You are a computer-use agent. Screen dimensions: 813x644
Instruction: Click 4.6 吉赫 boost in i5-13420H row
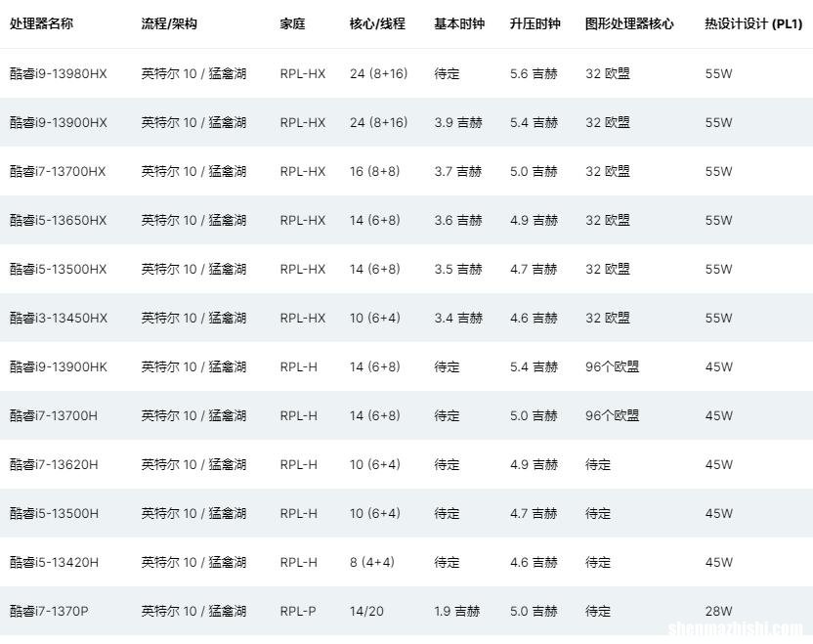[x=534, y=562]
